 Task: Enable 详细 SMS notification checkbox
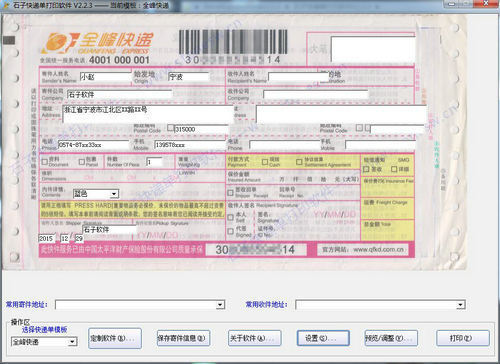pyautogui.click(x=394, y=169)
